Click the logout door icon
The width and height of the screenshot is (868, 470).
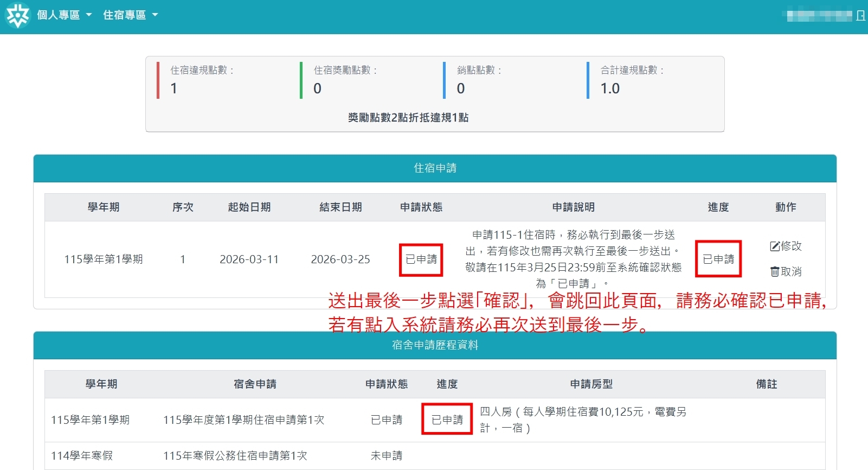click(x=860, y=16)
